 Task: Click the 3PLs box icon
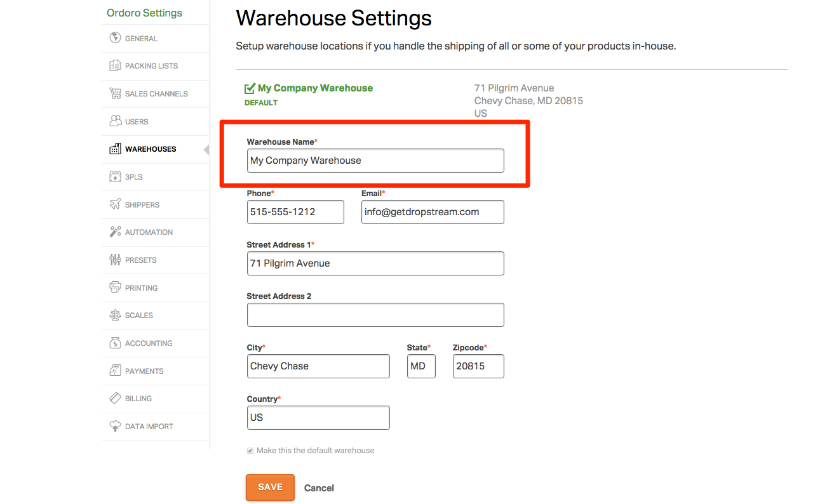click(x=115, y=176)
